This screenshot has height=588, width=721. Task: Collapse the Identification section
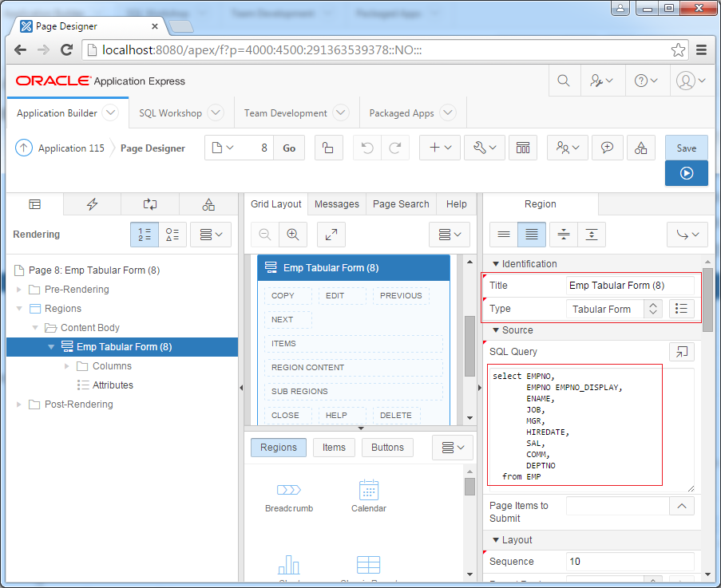tap(496, 264)
